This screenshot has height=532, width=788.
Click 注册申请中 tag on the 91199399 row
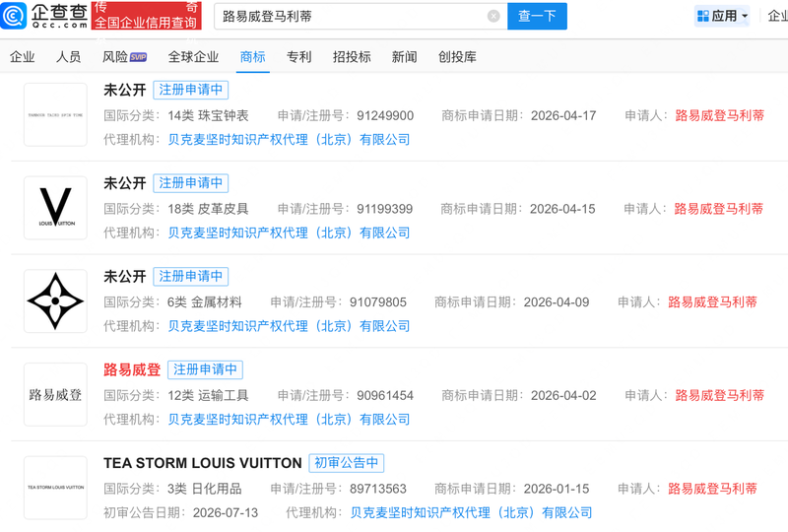pyautogui.click(x=190, y=183)
